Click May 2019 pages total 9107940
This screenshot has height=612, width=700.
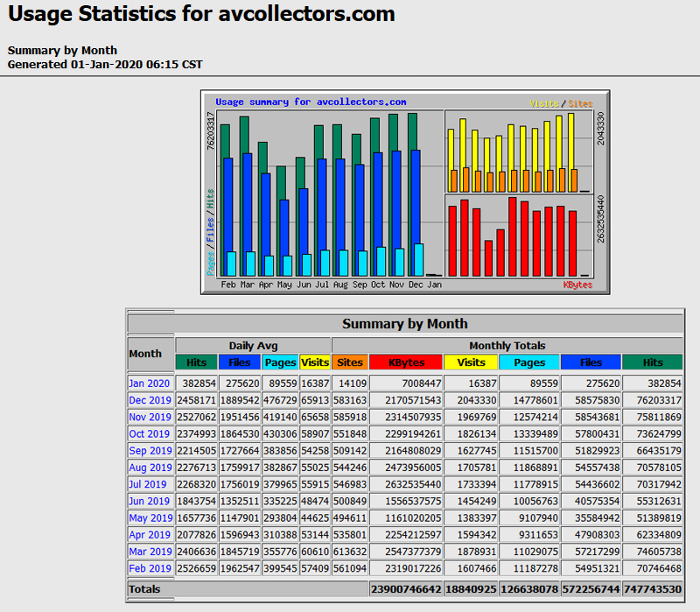[538, 518]
